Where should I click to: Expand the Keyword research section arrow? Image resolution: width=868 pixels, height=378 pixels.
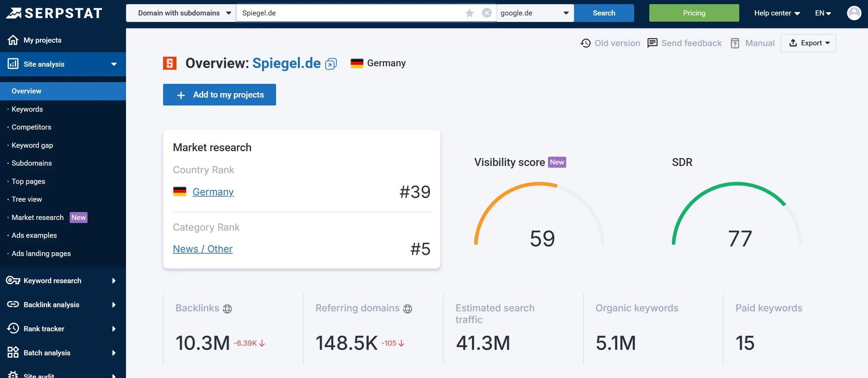point(114,281)
